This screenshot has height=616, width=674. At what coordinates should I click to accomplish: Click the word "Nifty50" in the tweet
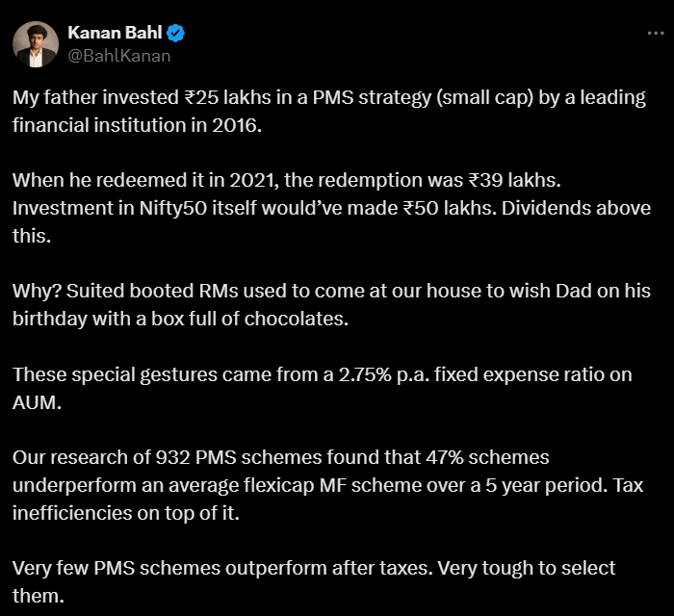tap(172, 208)
